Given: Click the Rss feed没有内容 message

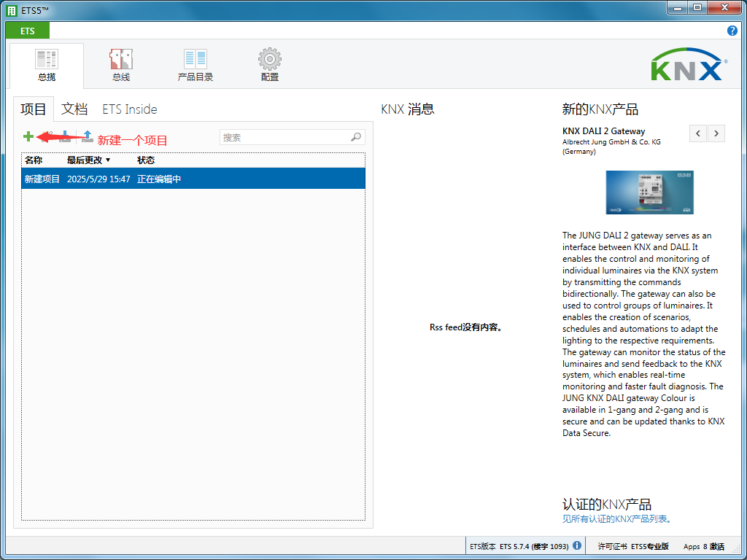Looking at the screenshot, I should coord(466,327).
